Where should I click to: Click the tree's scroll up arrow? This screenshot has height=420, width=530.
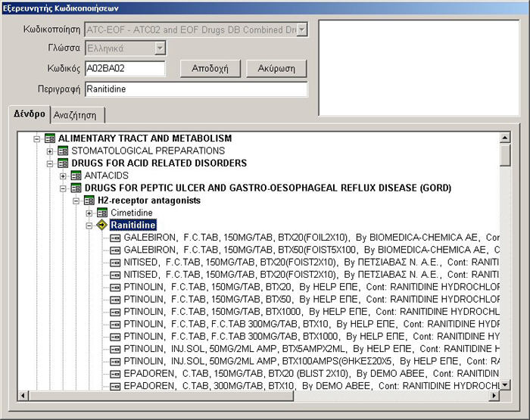[505, 138]
